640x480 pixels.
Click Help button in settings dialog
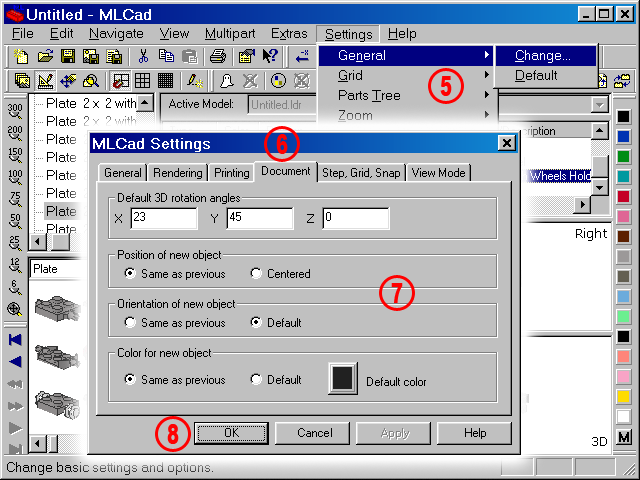click(474, 433)
